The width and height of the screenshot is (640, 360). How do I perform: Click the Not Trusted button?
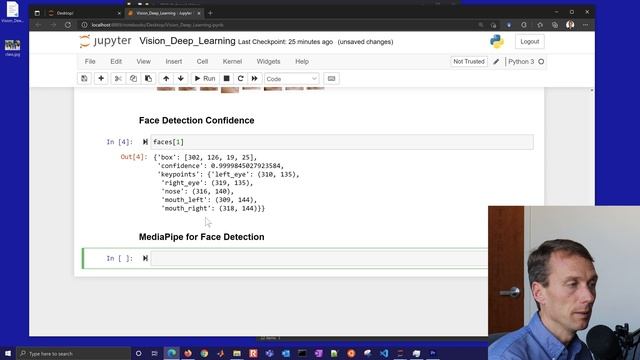click(x=469, y=62)
